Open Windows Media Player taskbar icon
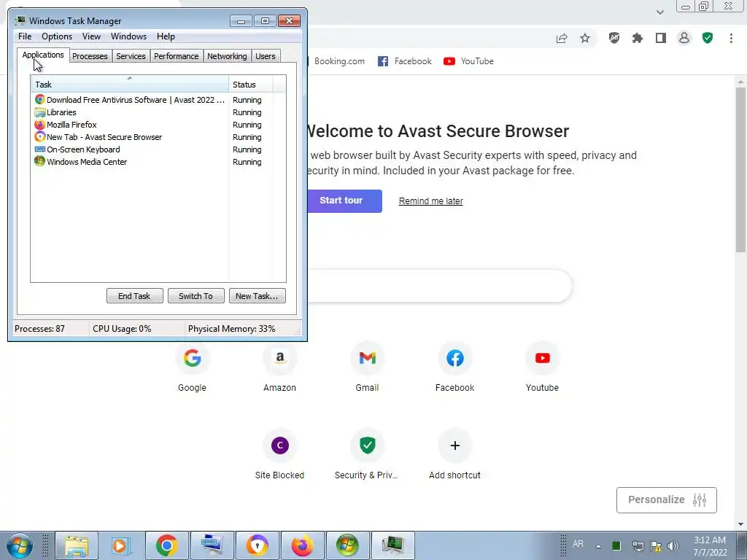The image size is (747, 560). [120, 545]
